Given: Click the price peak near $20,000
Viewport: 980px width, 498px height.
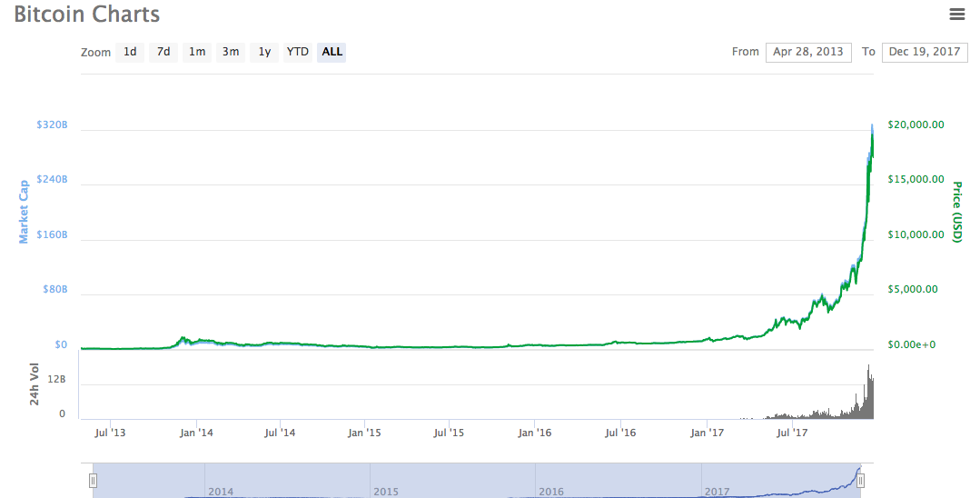Looking at the screenshot, I should pos(872,126).
